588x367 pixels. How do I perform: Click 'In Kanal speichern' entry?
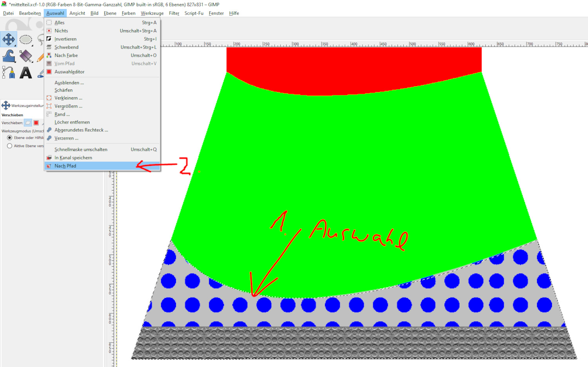pyautogui.click(x=73, y=158)
